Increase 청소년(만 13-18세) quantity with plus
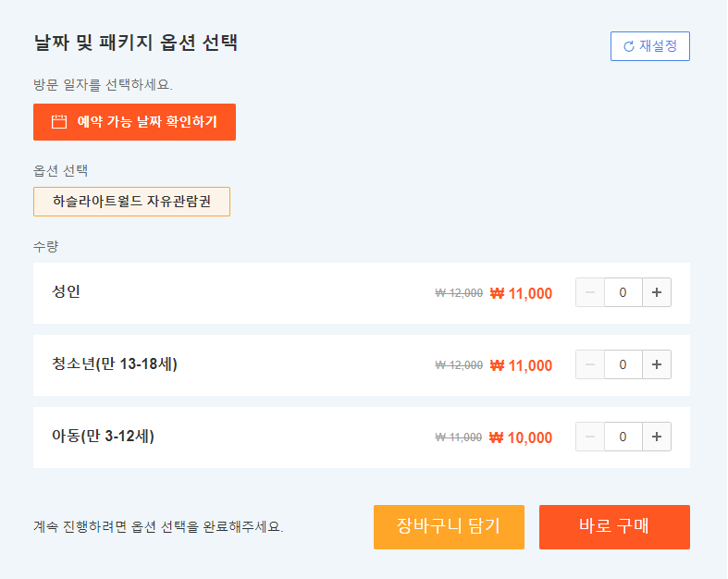 click(657, 364)
